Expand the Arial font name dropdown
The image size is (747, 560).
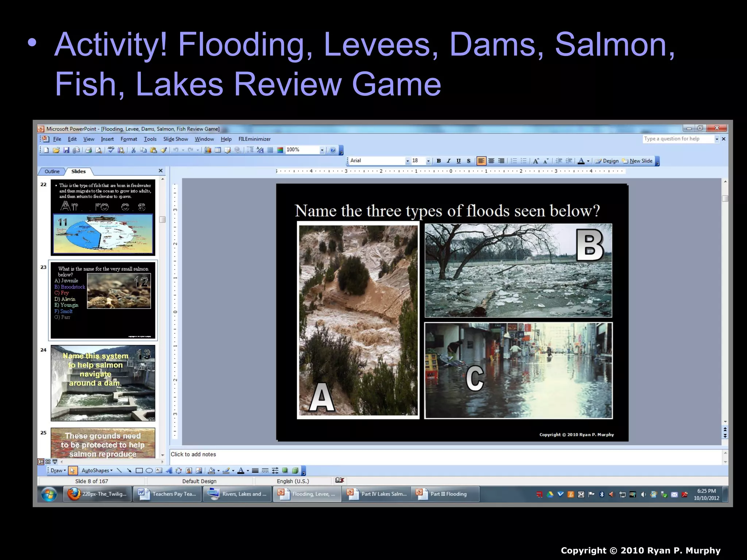tap(407, 161)
